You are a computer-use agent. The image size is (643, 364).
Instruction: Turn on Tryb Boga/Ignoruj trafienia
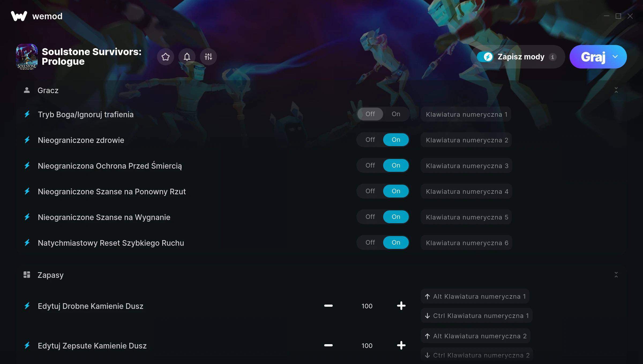[x=396, y=114]
